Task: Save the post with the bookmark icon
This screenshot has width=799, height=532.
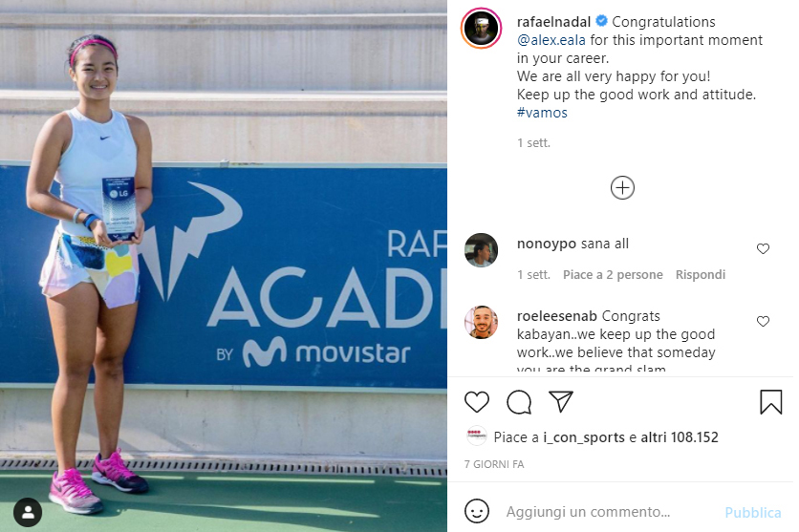Action: point(771,402)
